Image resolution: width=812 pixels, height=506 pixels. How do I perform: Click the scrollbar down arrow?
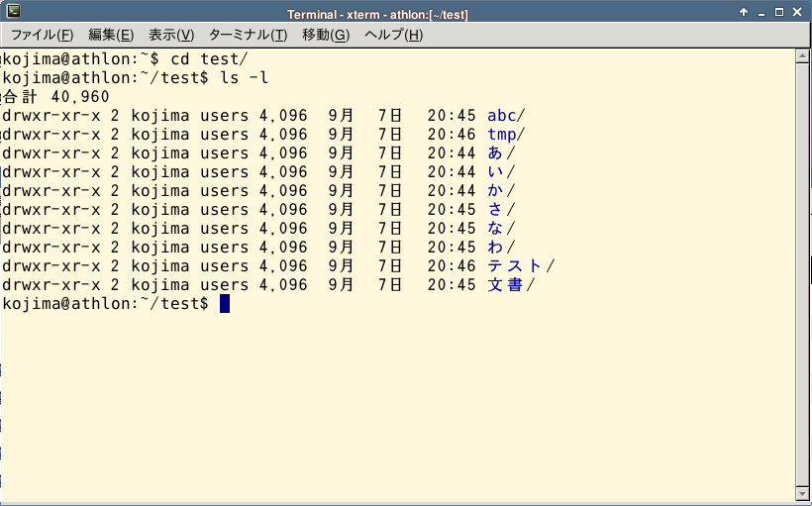[803, 492]
